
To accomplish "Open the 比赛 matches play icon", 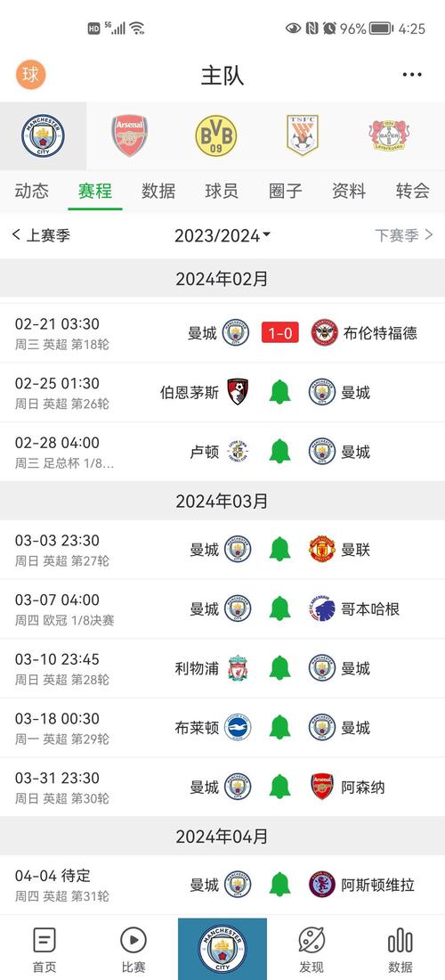I will click(133, 950).
